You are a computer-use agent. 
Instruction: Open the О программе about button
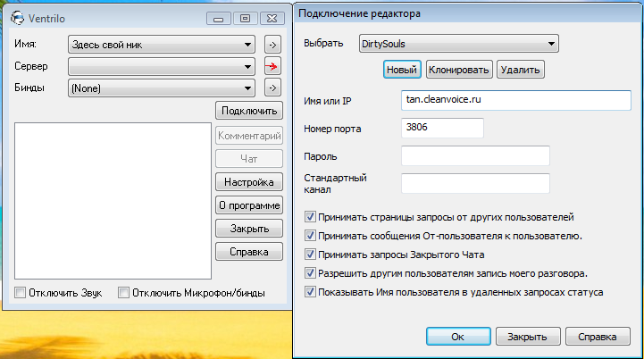(249, 205)
